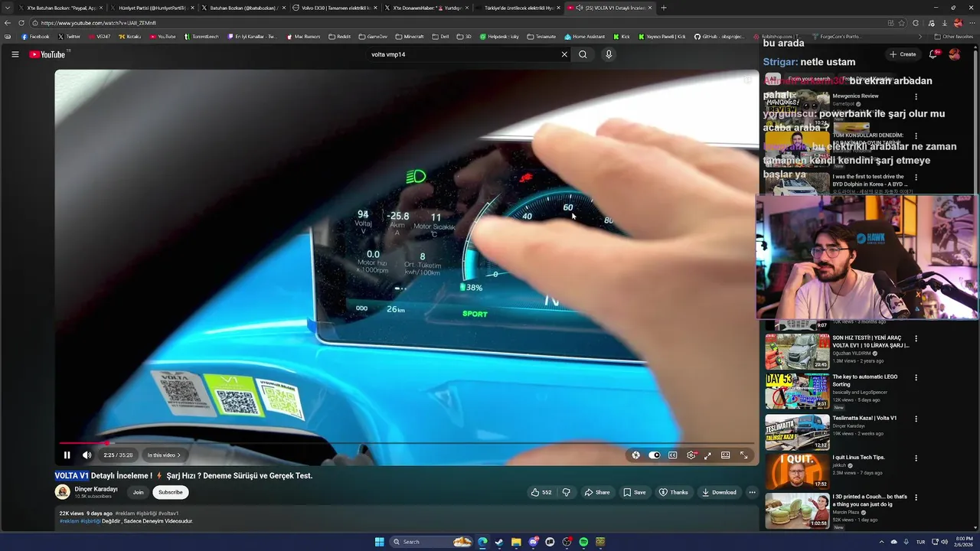Click the browser back arrow
Image resolution: width=980 pixels, height=551 pixels.
pos(8,23)
